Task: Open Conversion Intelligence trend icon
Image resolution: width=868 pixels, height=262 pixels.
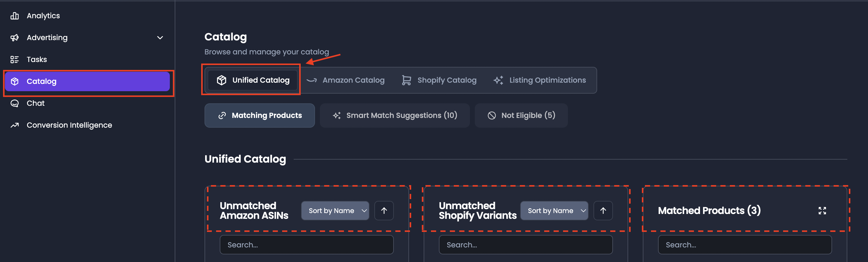Action: point(15,125)
